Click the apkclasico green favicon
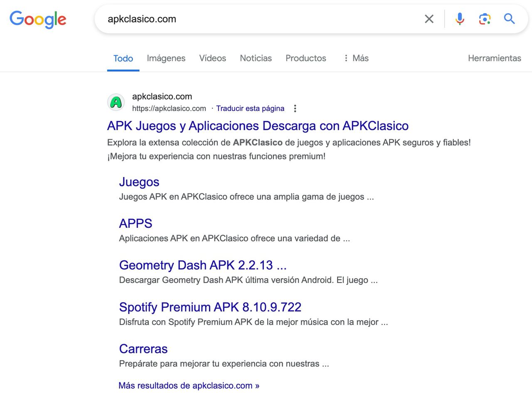The height and width of the screenshot is (403, 532). pyautogui.click(x=116, y=102)
